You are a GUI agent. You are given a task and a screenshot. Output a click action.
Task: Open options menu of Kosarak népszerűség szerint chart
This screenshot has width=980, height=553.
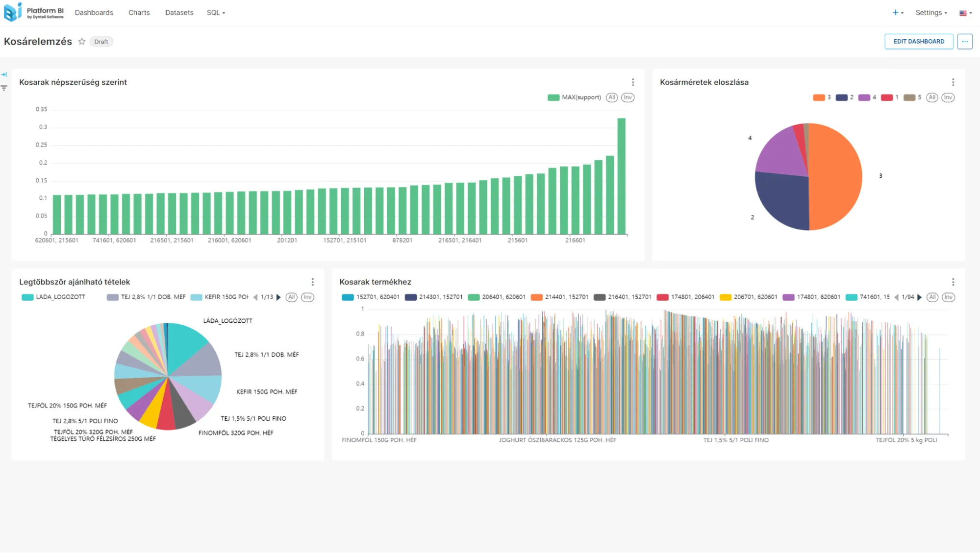[632, 82]
